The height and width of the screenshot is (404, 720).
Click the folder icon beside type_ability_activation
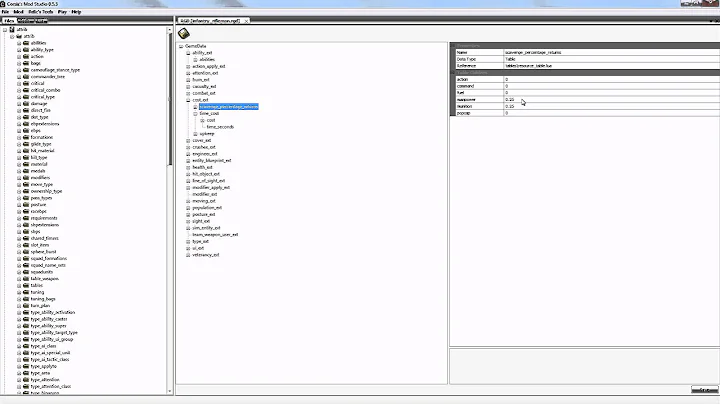[x=26, y=312]
